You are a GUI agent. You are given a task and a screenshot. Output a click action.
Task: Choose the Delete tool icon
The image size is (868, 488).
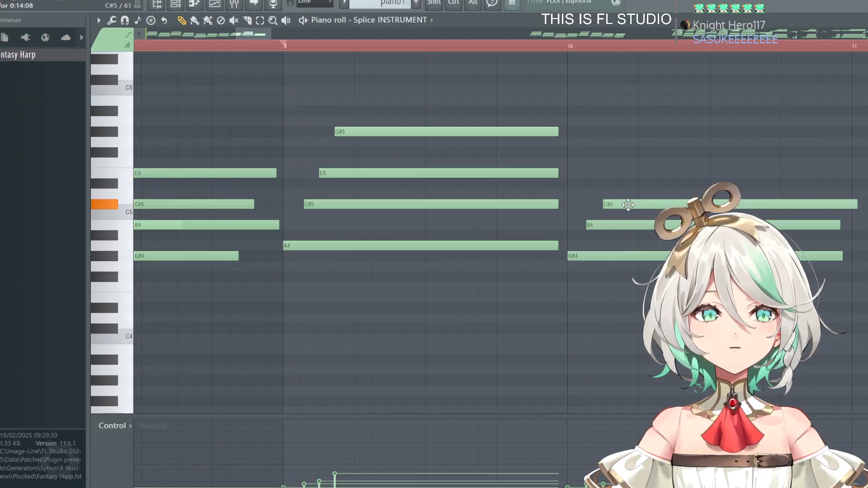221,20
